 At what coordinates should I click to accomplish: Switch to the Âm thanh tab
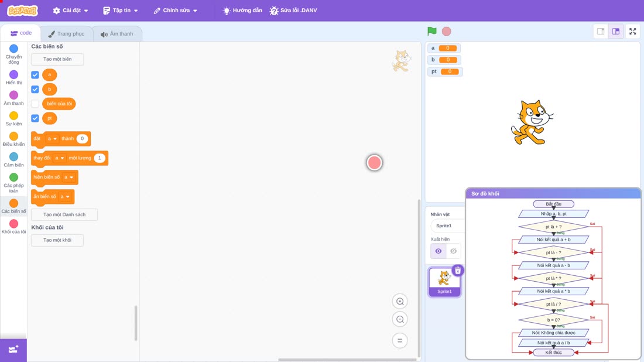(x=117, y=34)
